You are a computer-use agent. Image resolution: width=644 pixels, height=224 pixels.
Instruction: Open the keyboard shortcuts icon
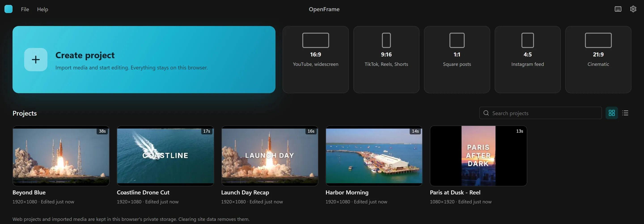pyautogui.click(x=618, y=9)
